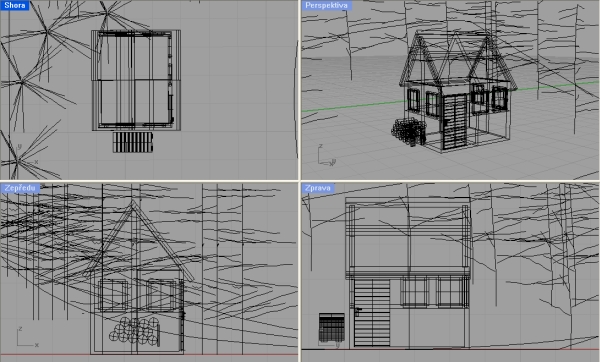The image size is (600, 362).
Task: Activate the Shora viewport title label
Action: pos(15,5)
